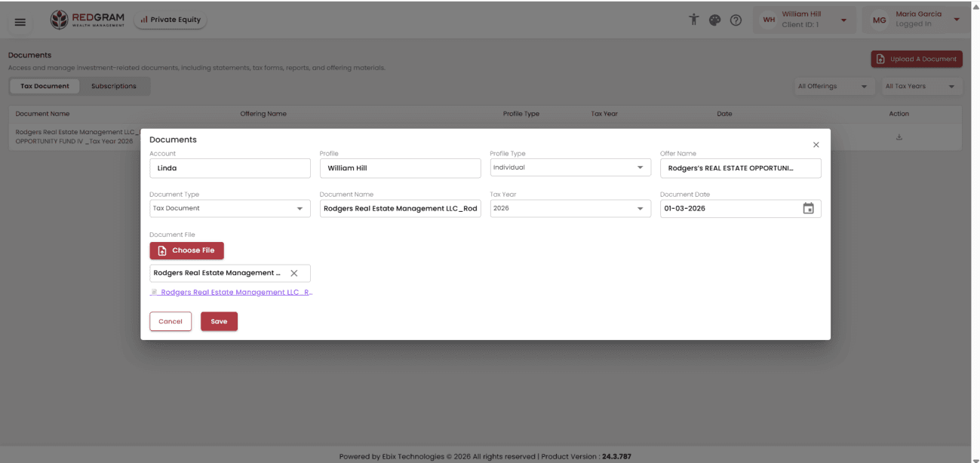Click the Redgram Wealth Management logo
The image size is (980, 463).
[x=87, y=20]
